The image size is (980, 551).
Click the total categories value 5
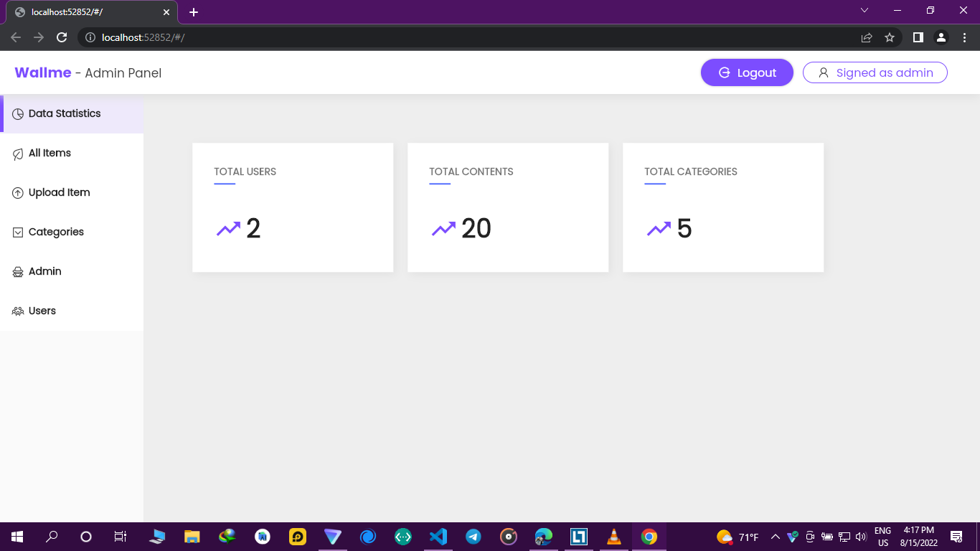684,229
